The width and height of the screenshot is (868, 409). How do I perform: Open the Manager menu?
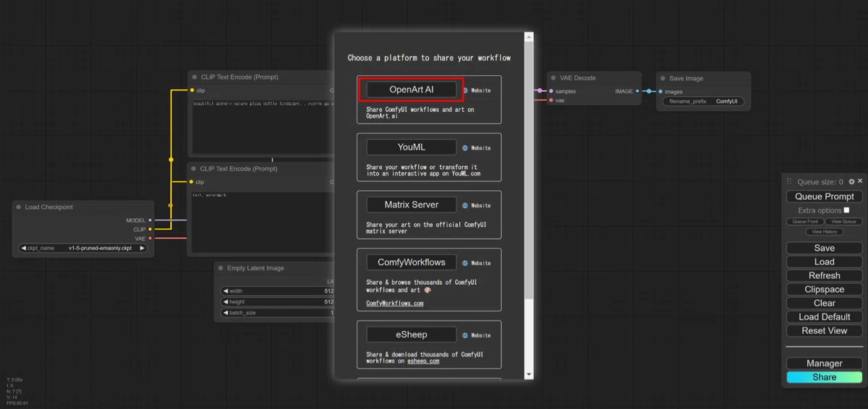(x=825, y=363)
